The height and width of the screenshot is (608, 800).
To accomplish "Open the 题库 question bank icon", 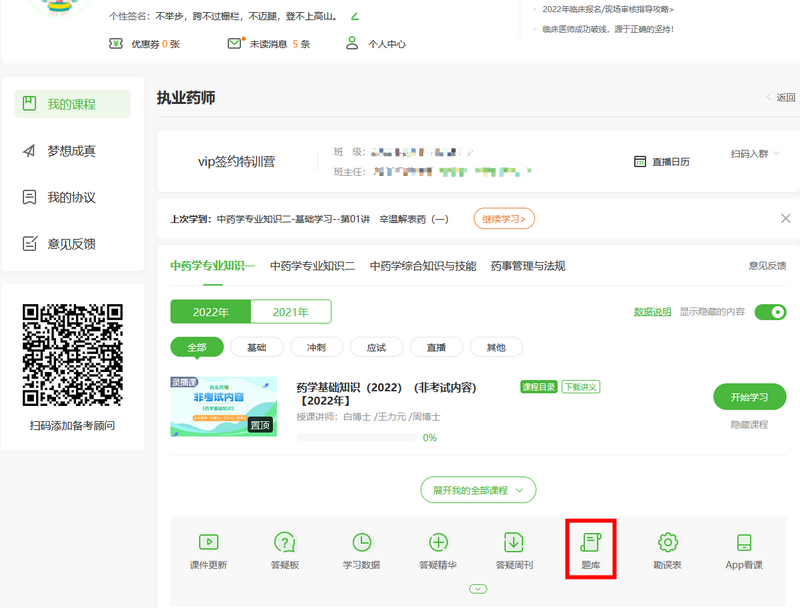I will 590,549.
